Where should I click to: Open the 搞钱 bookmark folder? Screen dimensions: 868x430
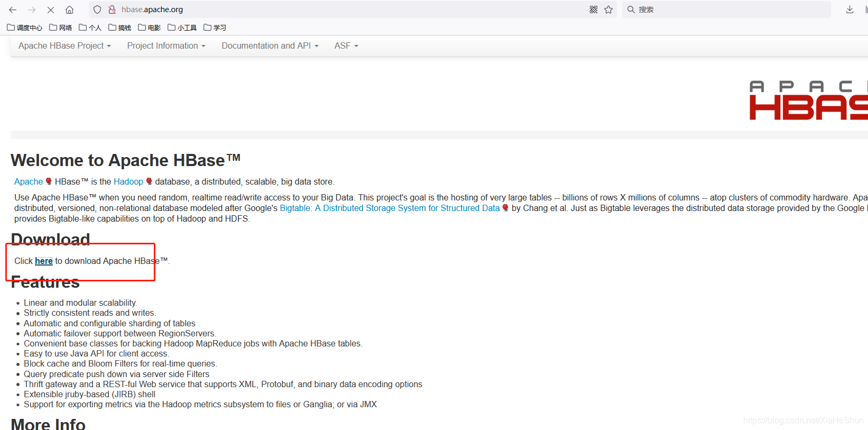coord(119,28)
